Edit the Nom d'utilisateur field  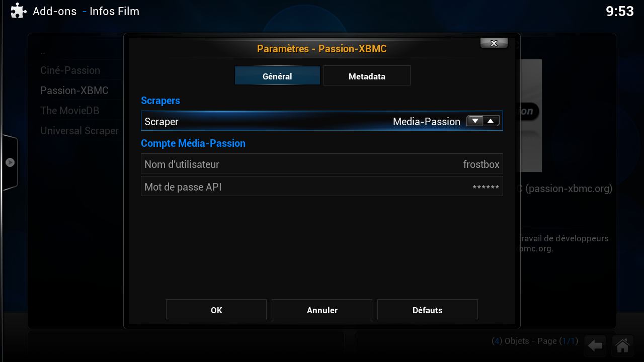322,164
